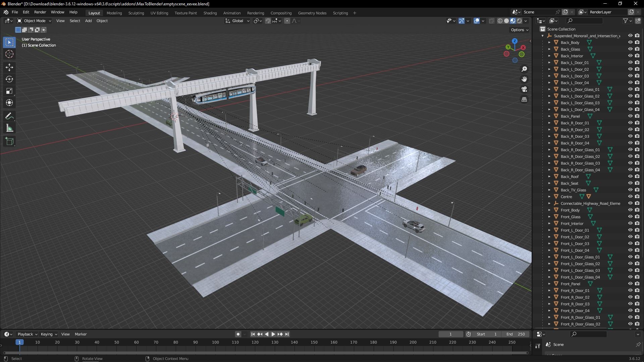
Task: Play animation in reverse
Action: pyautogui.click(x=267, y=334)
